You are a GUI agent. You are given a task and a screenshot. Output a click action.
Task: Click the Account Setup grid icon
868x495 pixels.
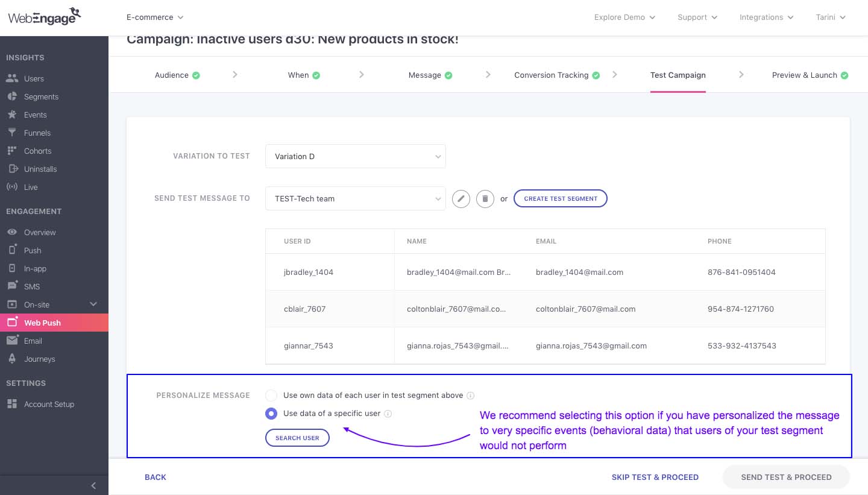pyautogui.click(x=12, y=404)
